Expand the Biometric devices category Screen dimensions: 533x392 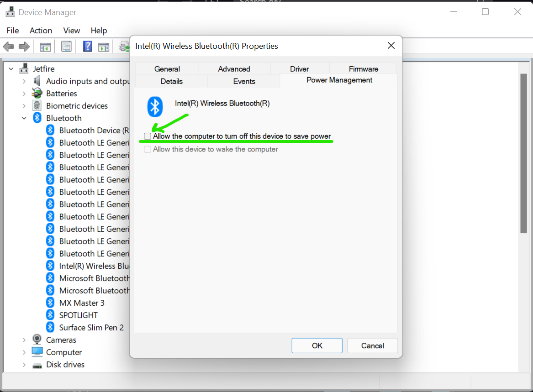click(x=24, y=106)
